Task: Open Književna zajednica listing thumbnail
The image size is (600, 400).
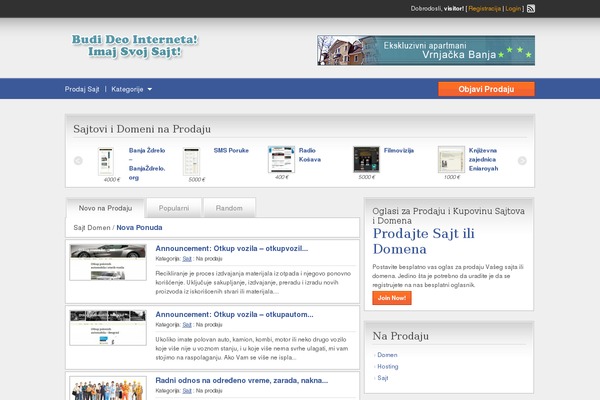Action: (x=451, y=159)
